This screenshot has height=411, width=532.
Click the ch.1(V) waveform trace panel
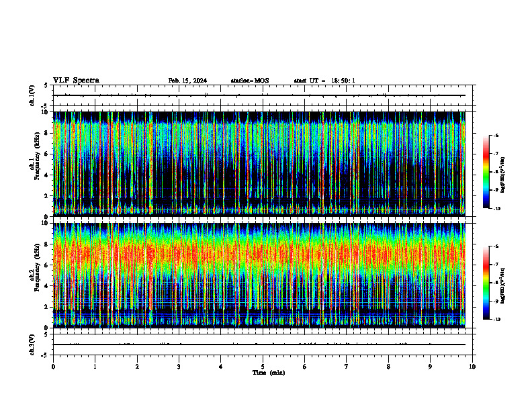(x=263, y=95)
